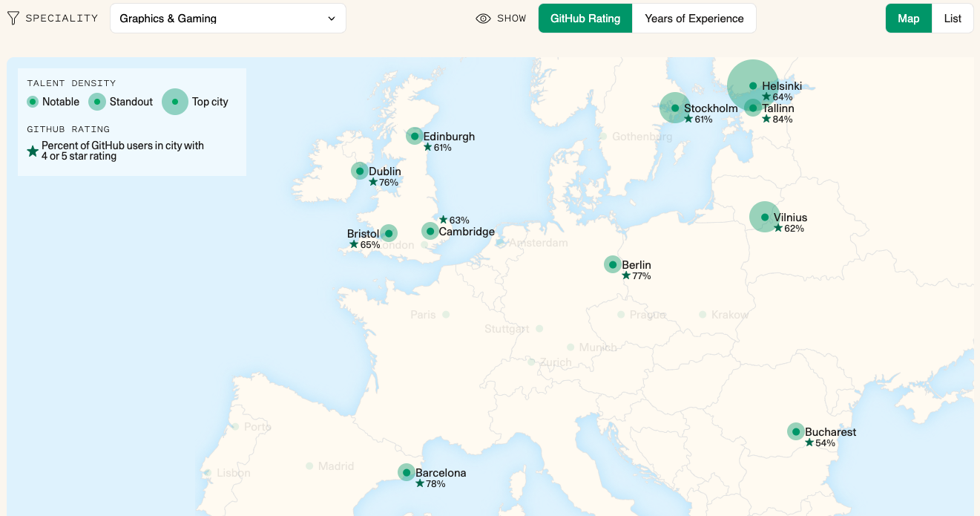The width and height of the screenshot is (980, 516).
Task: Click the Berlin map marker
Action: [613, 264]
